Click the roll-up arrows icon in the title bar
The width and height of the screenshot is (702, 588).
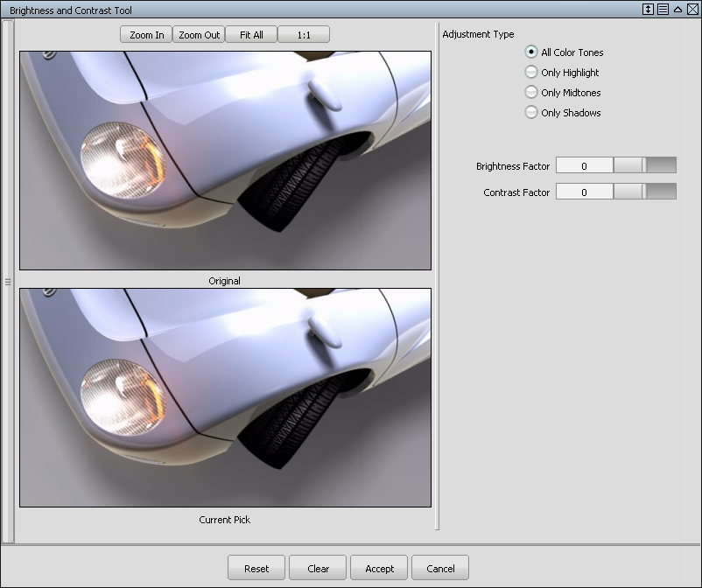click(x=648, y=10)
